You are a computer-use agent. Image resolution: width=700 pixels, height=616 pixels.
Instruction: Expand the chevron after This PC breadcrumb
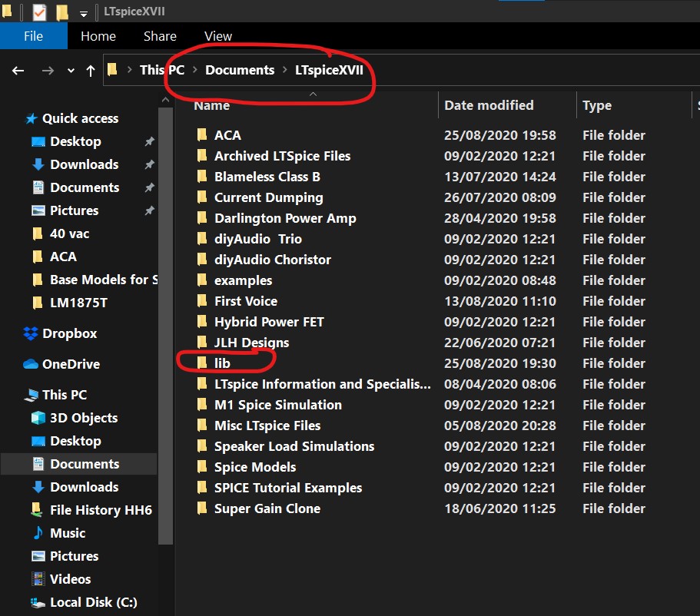click(195, 70)
